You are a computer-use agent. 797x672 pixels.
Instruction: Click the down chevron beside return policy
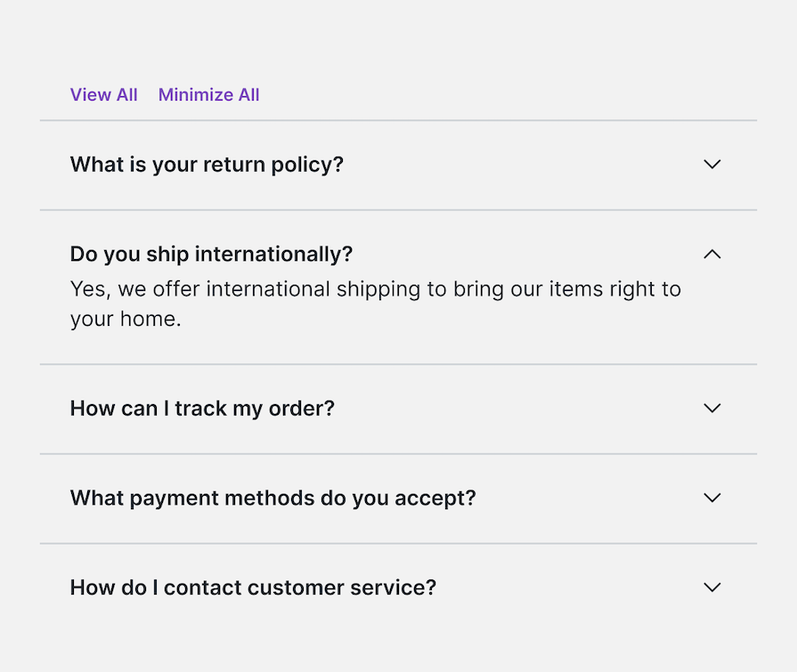712,165
